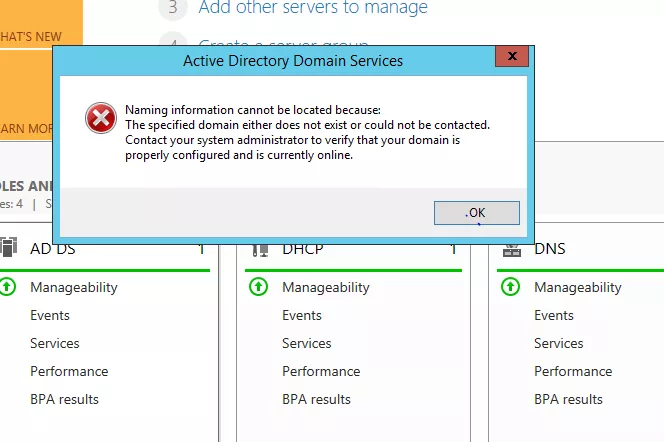Open Performance under AD DS
This screenshot has height=442, width=664.
pos(69,371)
